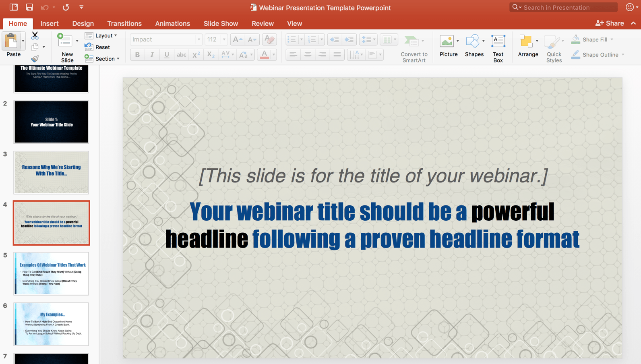Viewport: 641px width, 364px height.
Task: Click the Decrease Indent icon
Action: point(334,39)
